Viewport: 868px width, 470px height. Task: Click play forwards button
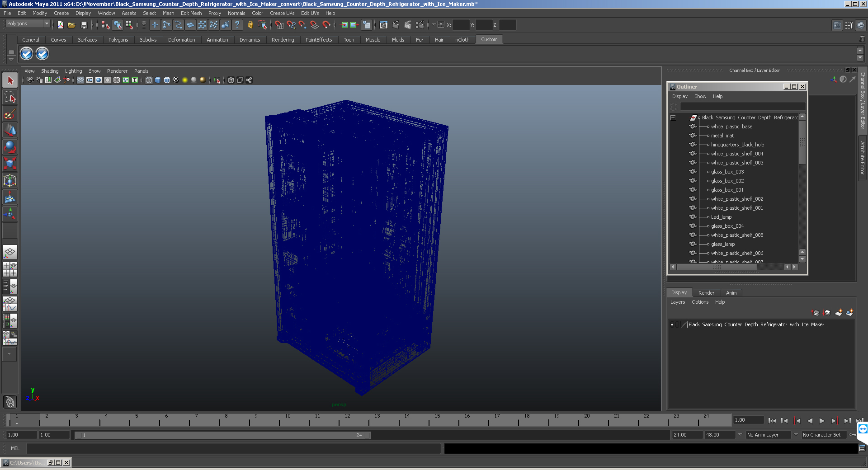[x=822, y=421]
